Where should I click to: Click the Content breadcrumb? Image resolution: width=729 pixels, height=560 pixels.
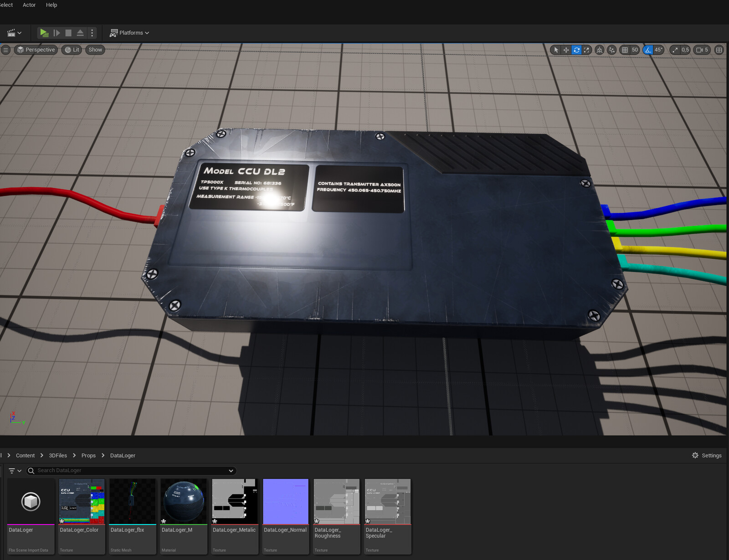(25, 456)
